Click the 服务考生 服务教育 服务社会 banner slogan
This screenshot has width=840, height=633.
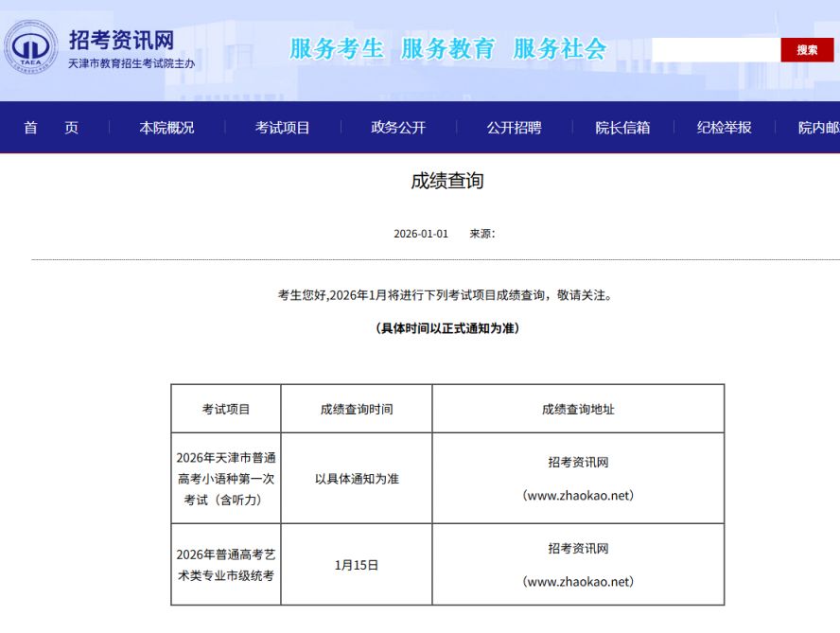point(447,49)
